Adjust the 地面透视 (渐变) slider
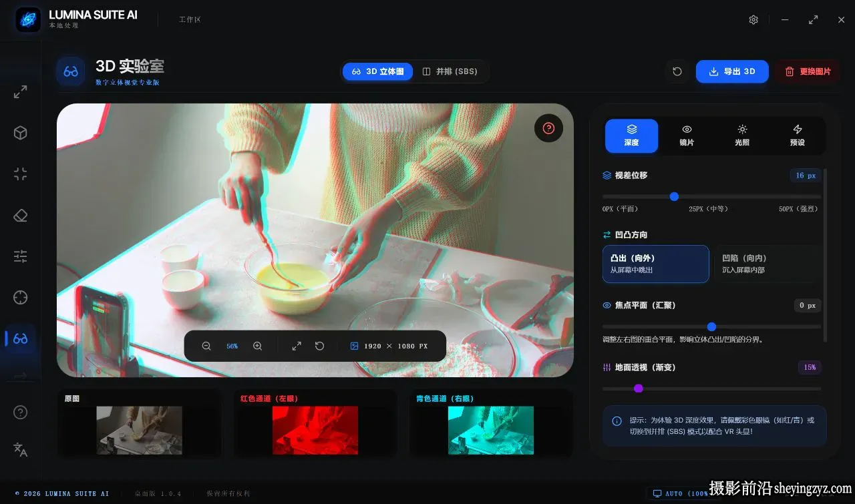This screenshot has height=504, width=855. [711, 389]
